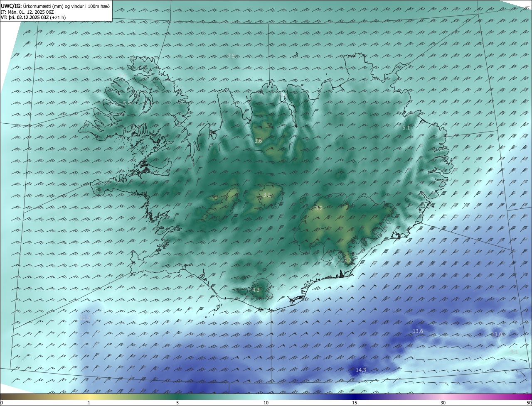Click the '30' tick label on the colour scale
Image resolution: width=532 pixels, height=406 pixels.
443,403
